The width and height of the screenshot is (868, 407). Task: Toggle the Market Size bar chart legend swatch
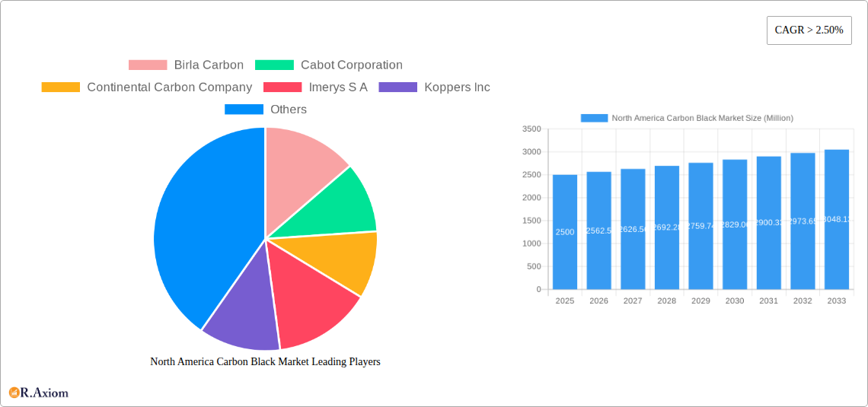point(594,118)
